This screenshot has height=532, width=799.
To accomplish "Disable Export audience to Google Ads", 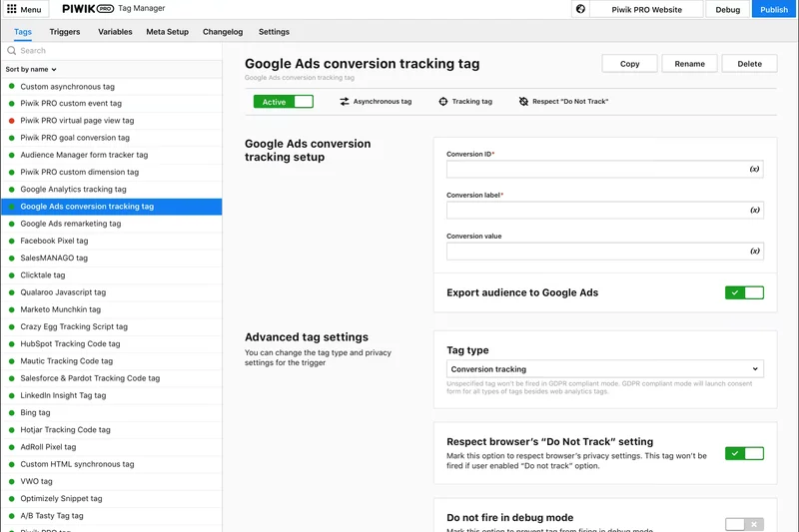I will (744, 292).
